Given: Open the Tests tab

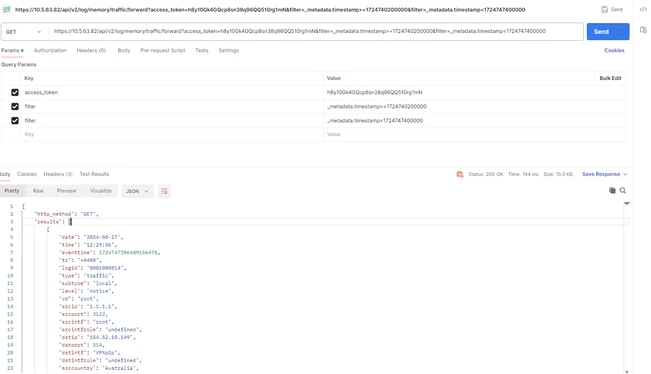Looking at the screenshot, I should point(202,50).
